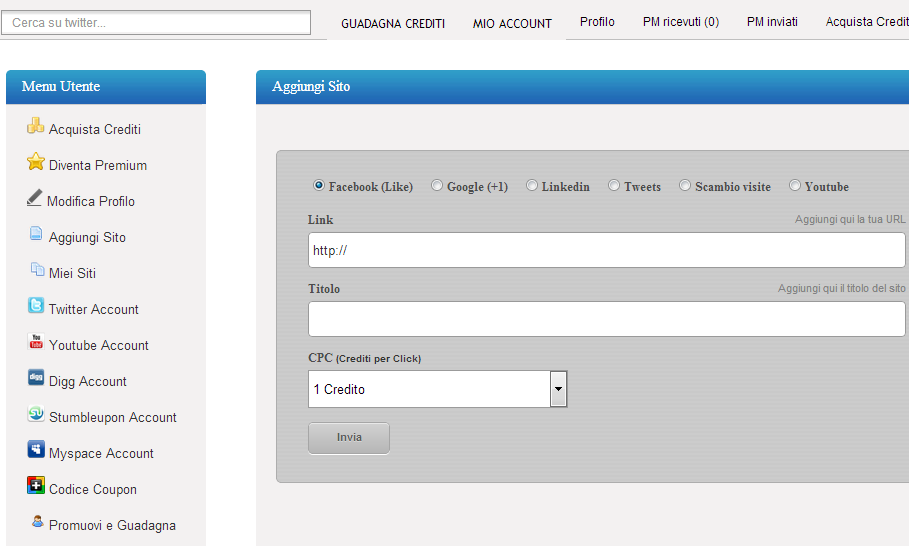909x546 pixels.
Task: Open the CPC credits dropdown arrow
Action: (x=558, y=389)
